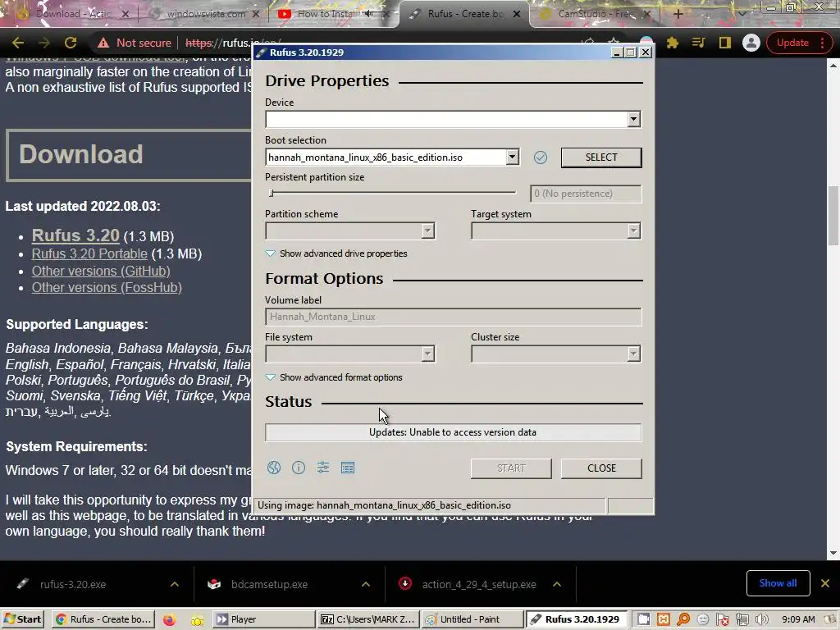Open the action_4_29_4_setup.exe download chevron menu
Viewport: 840px width, 630px height.
pos(557,584)
